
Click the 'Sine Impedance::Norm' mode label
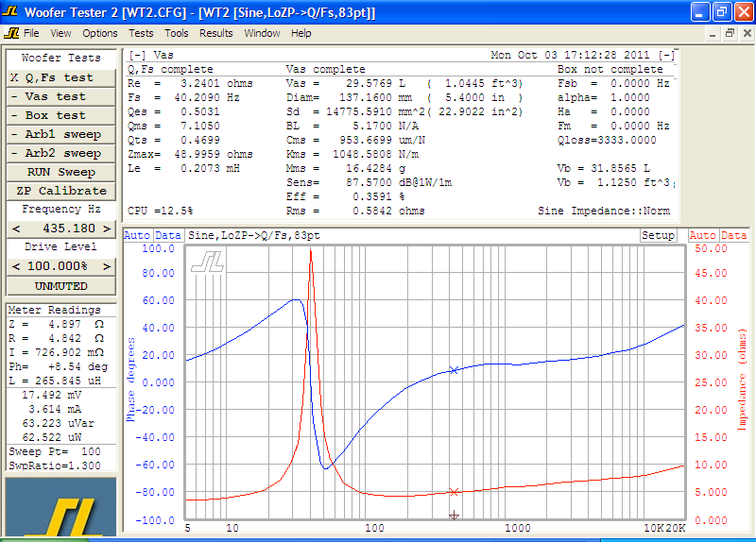[604, 211]
